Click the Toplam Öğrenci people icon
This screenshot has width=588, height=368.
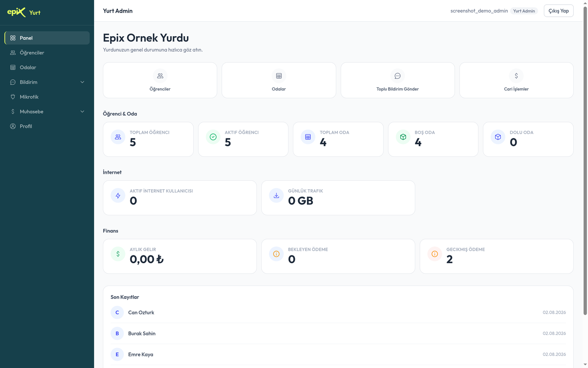pyautogui.click(x=118, y=137)
